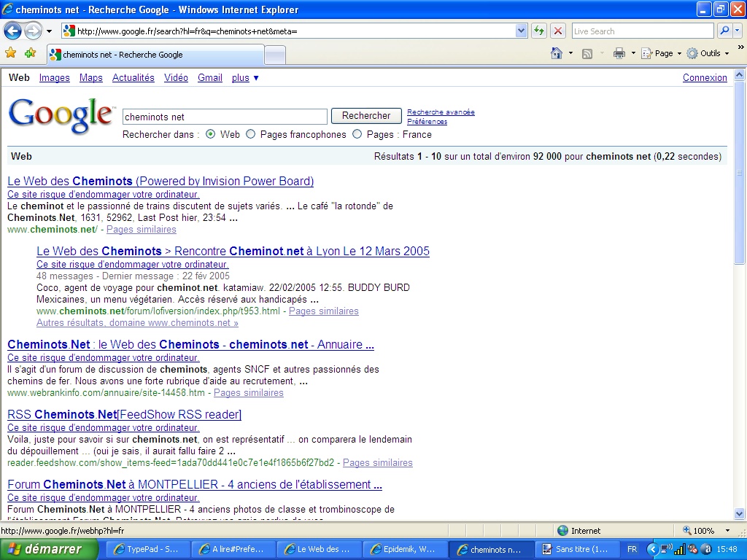This screenshot has width=747, height=560.
Task: Click the Google search query input field
Action: (225, 117)
